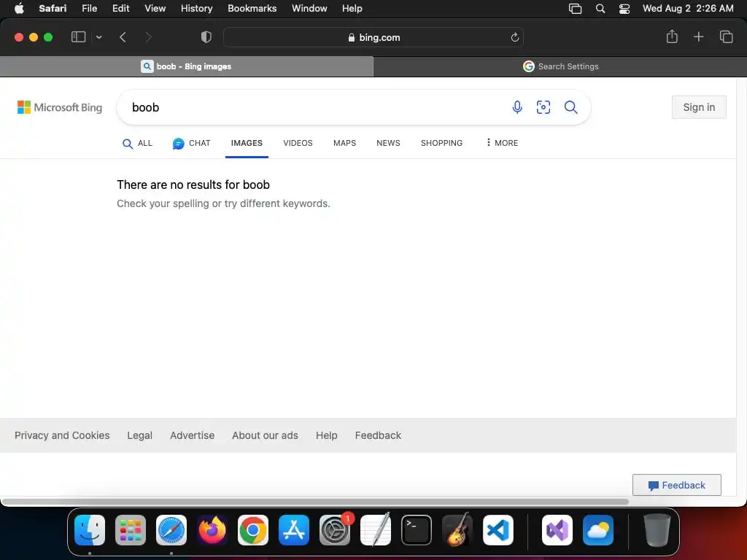Screen dimensions: 747x560
Task: Switch to MAPS results tab
Action: click(x=344, y=143)
